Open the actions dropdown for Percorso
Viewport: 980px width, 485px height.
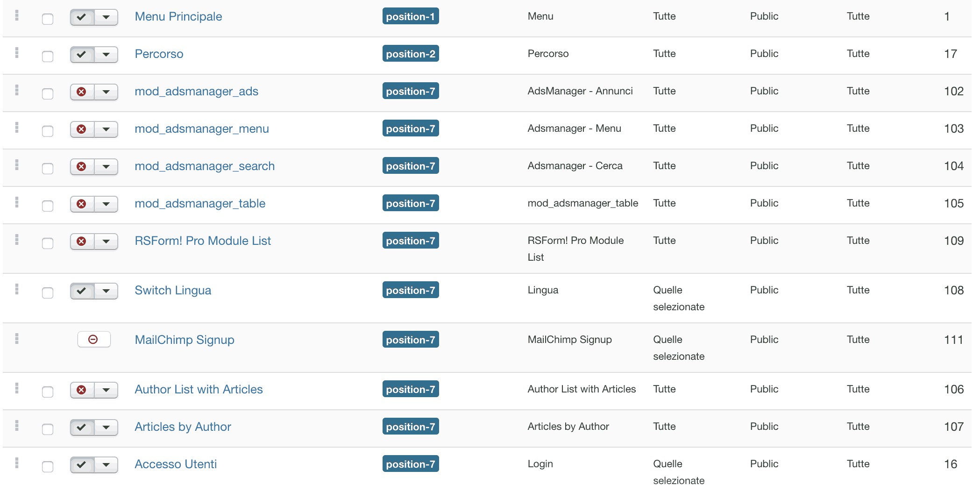[107, 55]
